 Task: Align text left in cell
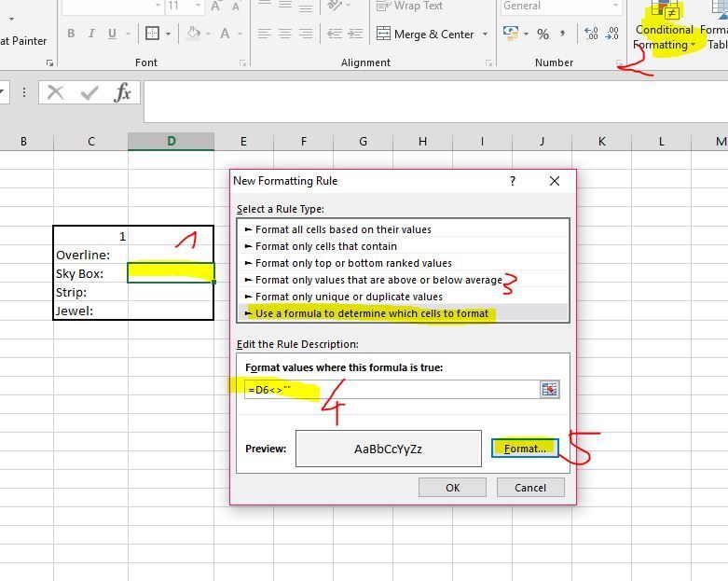pos(265,34)
